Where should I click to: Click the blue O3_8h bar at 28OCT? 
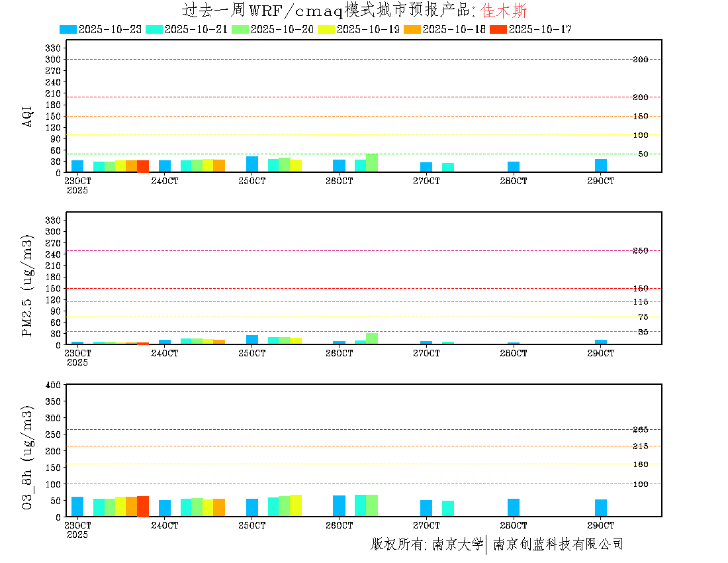pos(514,507)
